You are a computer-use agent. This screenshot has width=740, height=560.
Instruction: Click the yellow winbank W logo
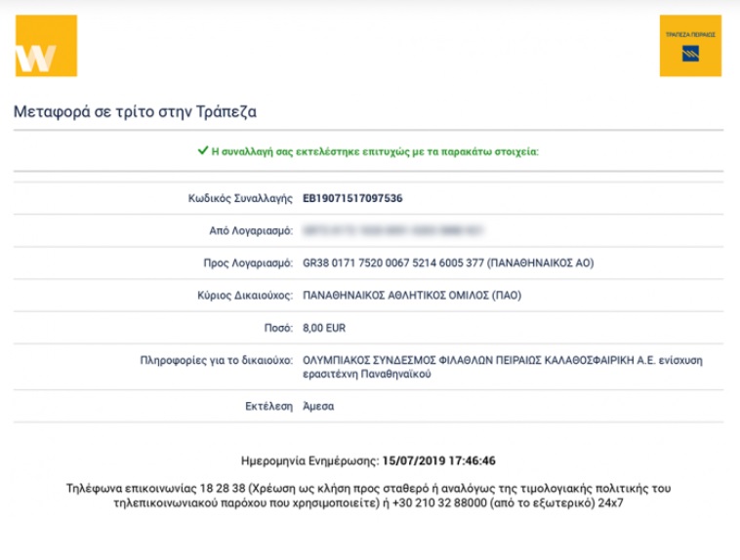[45, 45]
